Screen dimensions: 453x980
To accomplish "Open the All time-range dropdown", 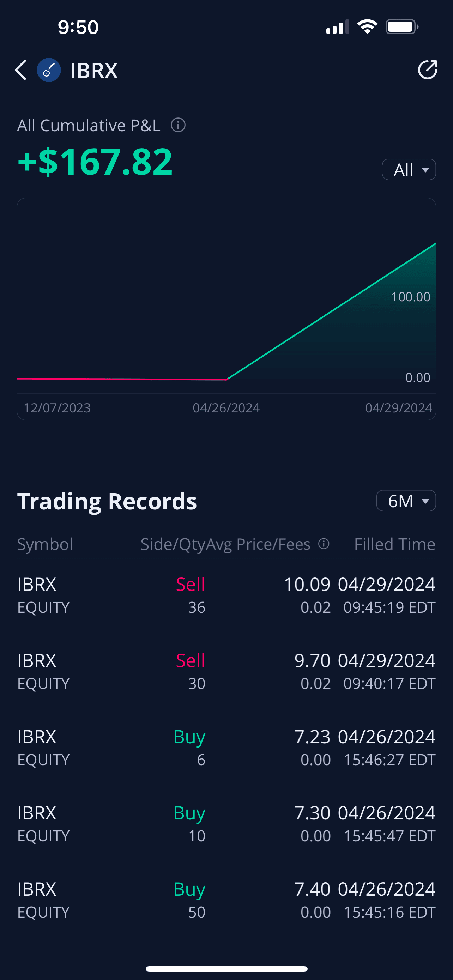I will (409, 170).
